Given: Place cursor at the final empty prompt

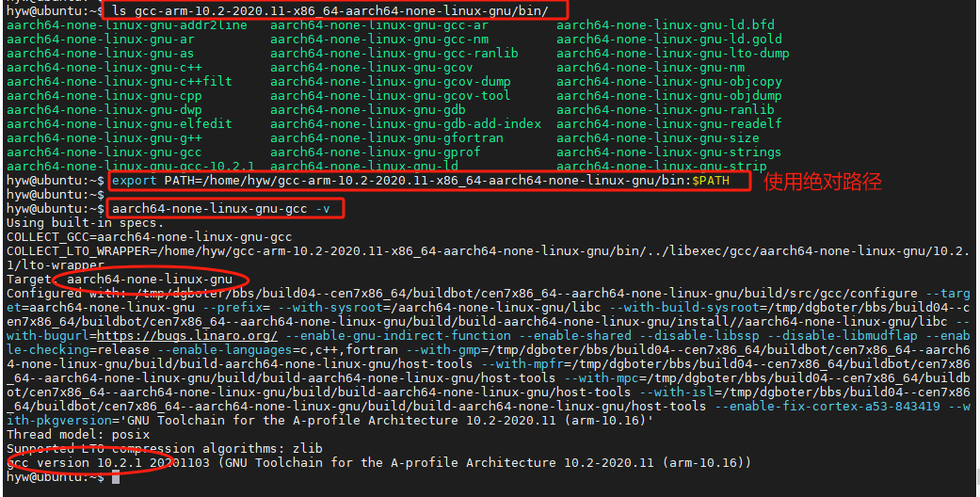Looking at the screenshot, I should pyautogui.click(x=115, y=477).
